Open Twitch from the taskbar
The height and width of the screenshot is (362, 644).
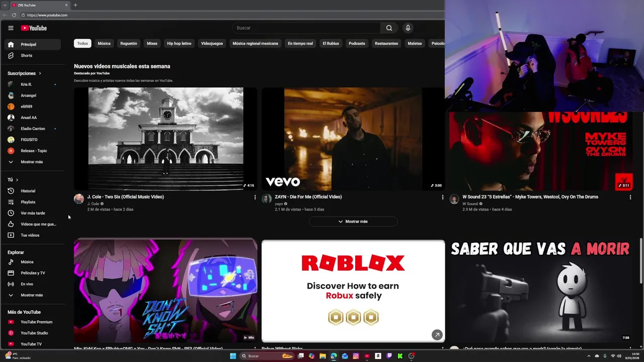[389, 356]
